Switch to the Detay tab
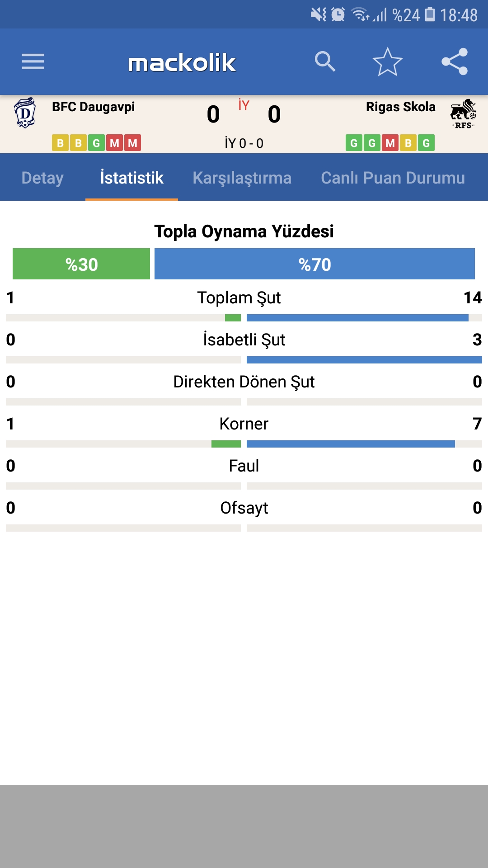This screenshot has height=868, width=488. [x=42, y=178]
